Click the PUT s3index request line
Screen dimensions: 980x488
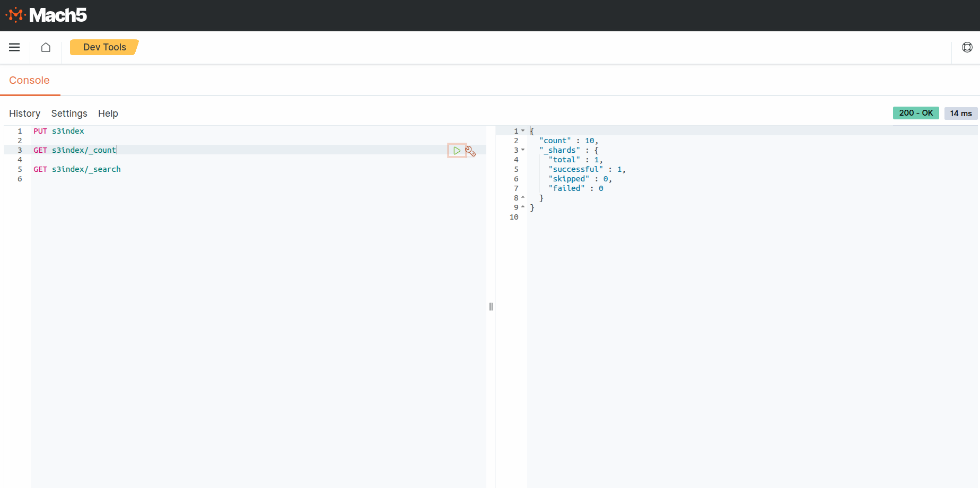pos(58,130)
